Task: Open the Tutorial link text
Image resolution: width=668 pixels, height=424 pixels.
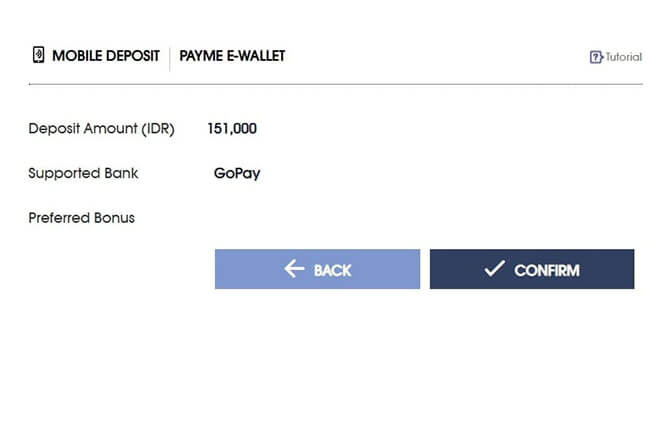Action: coord(623,57)
